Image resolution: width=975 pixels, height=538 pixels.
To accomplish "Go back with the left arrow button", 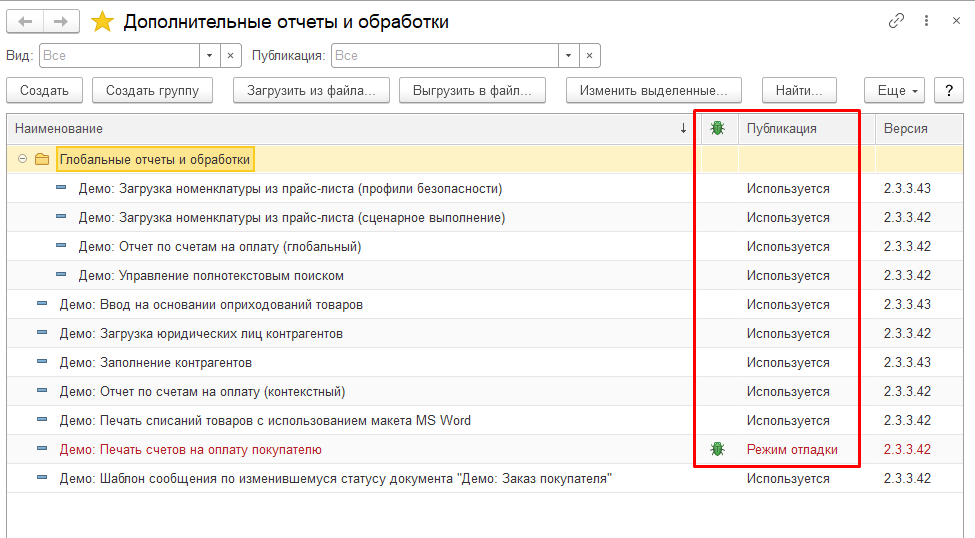I will [x=25, y=22].
